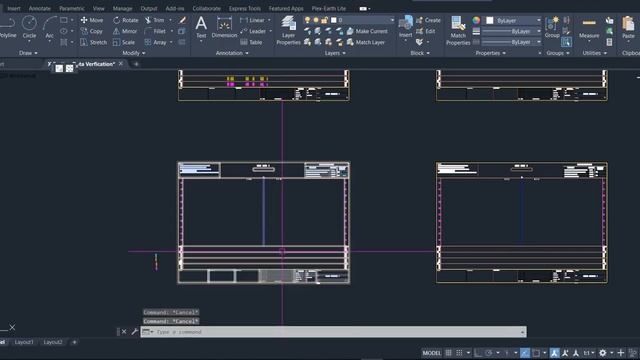640x360 pixels.
Task: Toggle highlighted annotation visibility icon
Action: [x=554, y=353]
